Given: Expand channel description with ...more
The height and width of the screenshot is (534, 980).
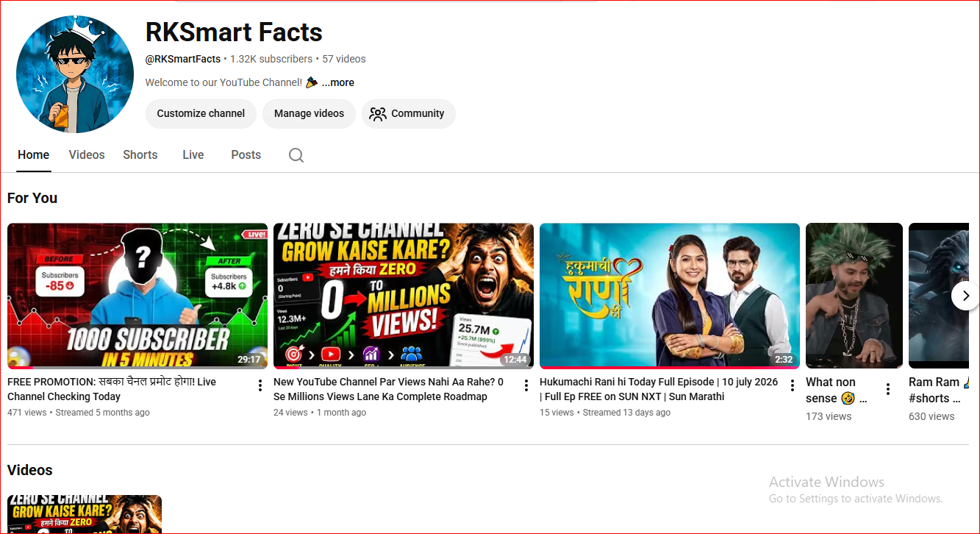Looking at the screenshot, I should coord(338,82).
